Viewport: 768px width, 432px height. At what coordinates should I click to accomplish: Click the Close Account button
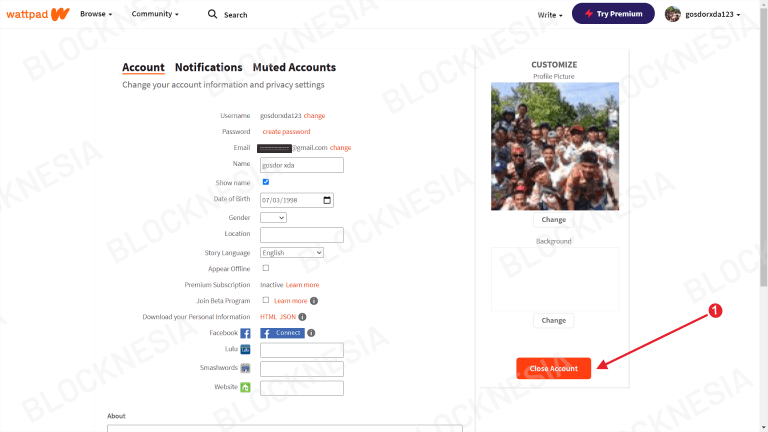tap(553, 368)
